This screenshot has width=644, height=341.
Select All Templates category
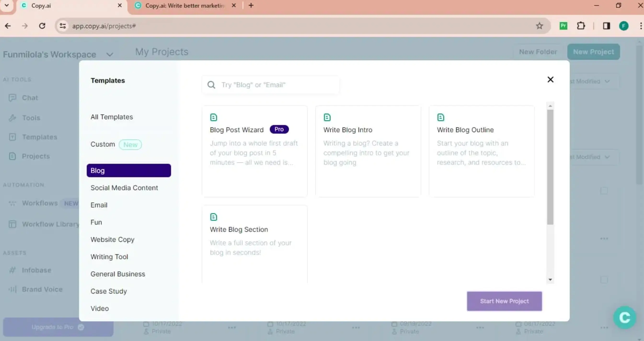[112, 117]
